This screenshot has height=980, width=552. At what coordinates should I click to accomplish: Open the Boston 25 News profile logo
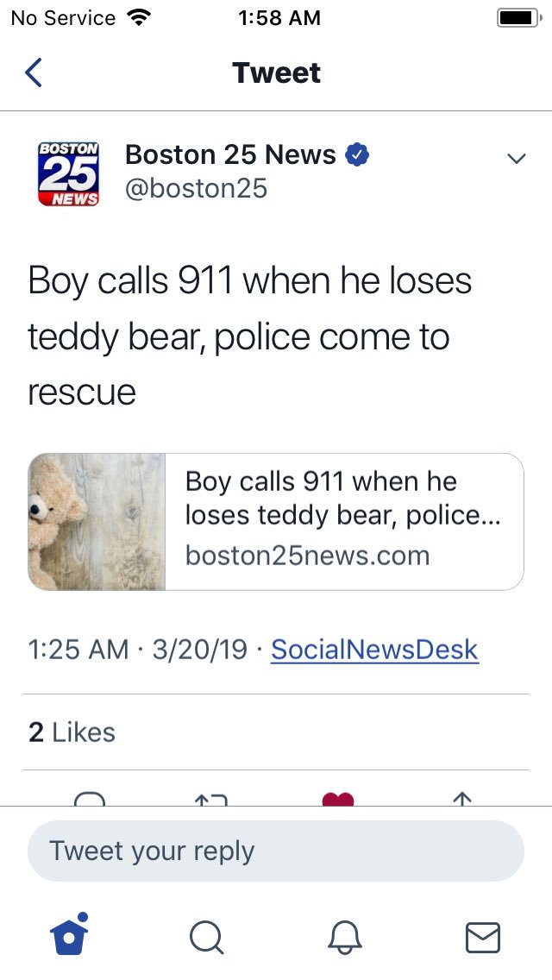[x=69, y=173]
